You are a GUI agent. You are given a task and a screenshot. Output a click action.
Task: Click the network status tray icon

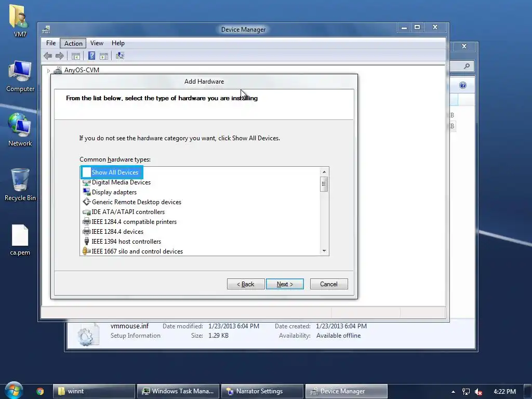(x=466, y=392)
